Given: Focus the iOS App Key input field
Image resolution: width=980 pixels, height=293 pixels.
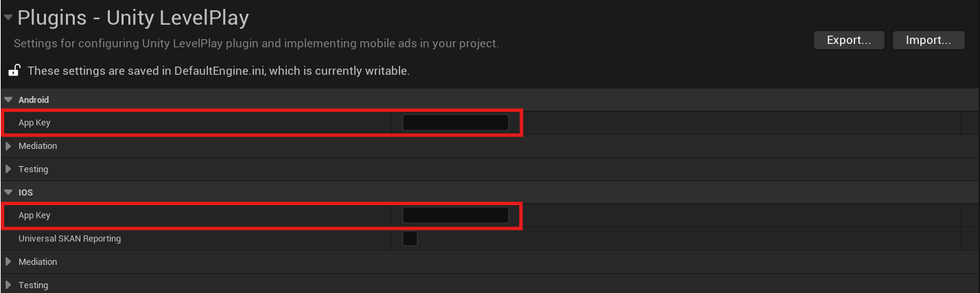Looking at the screenshot, I should pos(455,215).
